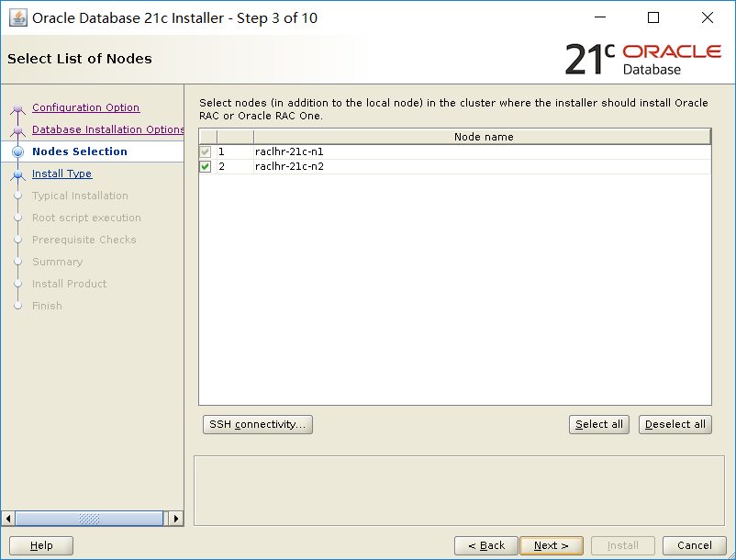Click the left arrow of sidebar scrollbar
The width and height of the screenshot is (736, 560).
pos(8,518)
